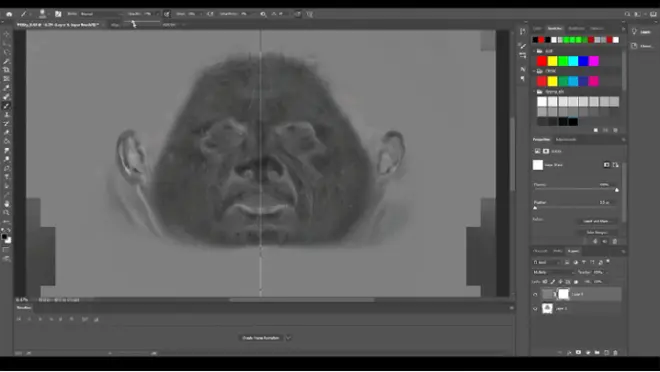The height and width of the screenshot is (372, 660).
Task: Delete layer using trash icon in Layers panel
Action: pos(615,352)
